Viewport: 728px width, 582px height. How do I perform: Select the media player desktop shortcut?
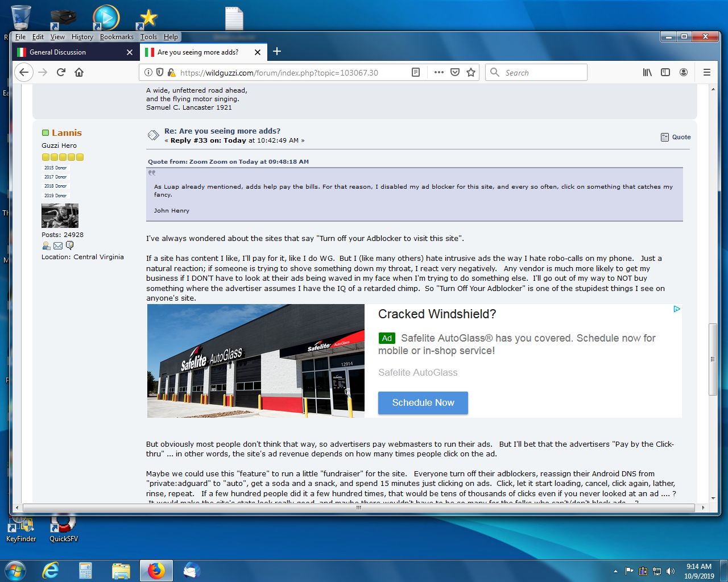tap(106, 17)
